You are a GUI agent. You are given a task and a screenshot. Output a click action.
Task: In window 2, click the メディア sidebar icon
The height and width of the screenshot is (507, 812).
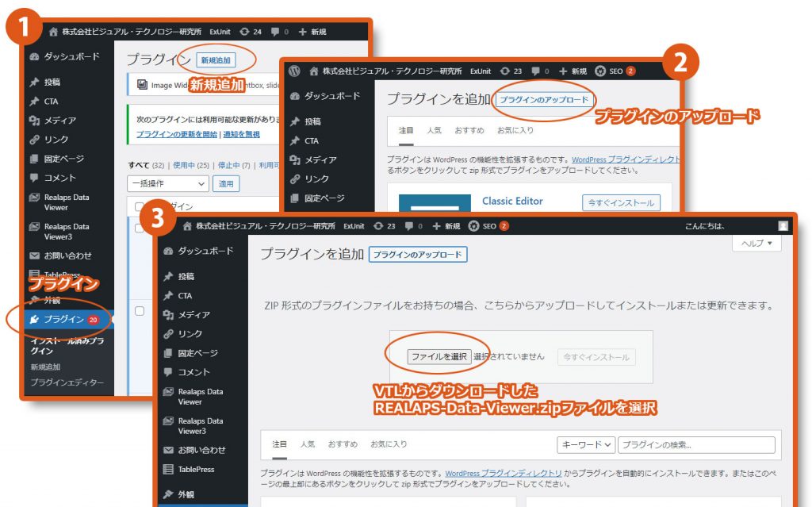coord(295,159)
